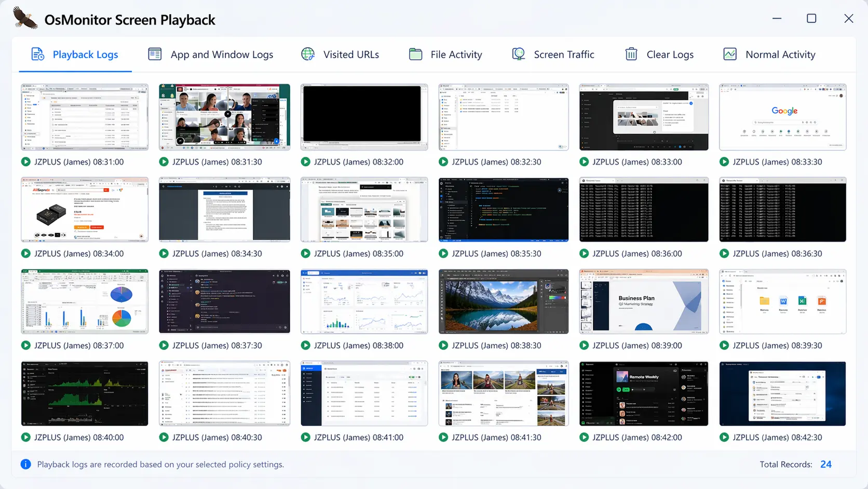Viewport: 868px width, 489px height.
Task: Click the Total Records count 24
Action: point(826,464)
